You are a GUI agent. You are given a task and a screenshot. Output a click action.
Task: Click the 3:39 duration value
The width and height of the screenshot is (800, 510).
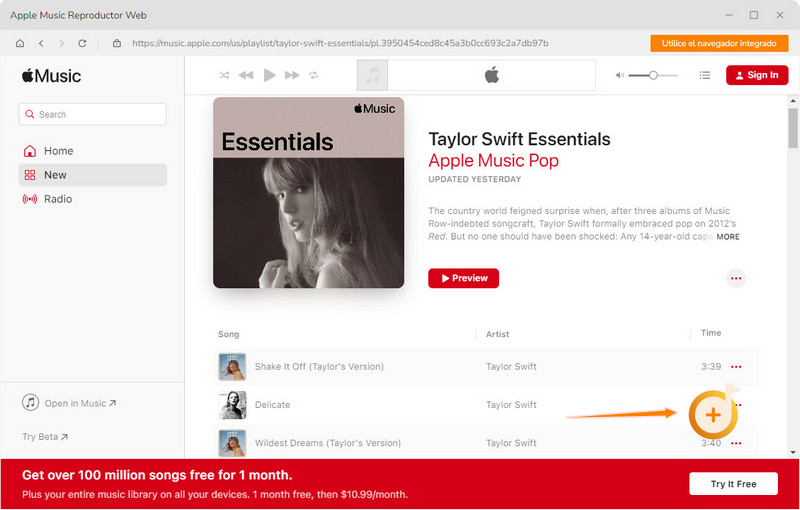711,367
